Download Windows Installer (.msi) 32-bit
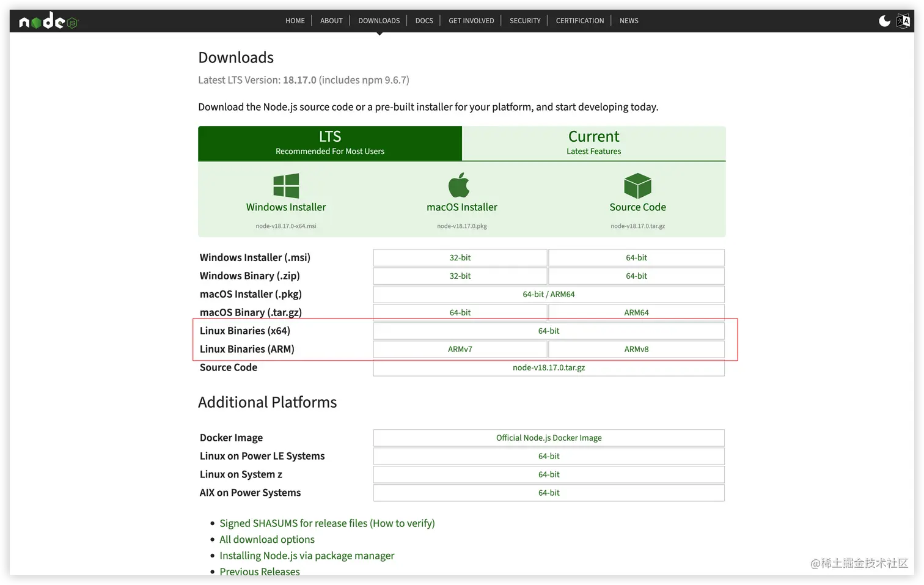The image size is (924, 585). coord(460,258)
